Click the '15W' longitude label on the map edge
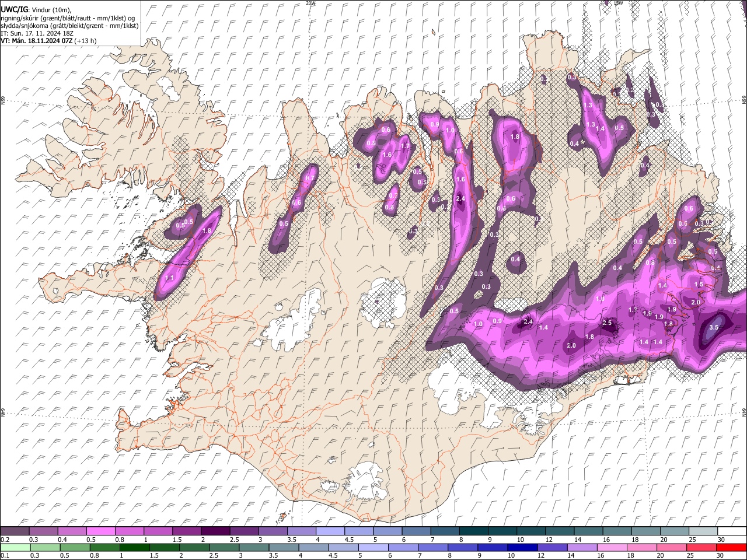The width and height of the screenshot is (747, 560). tap(619, 3)
